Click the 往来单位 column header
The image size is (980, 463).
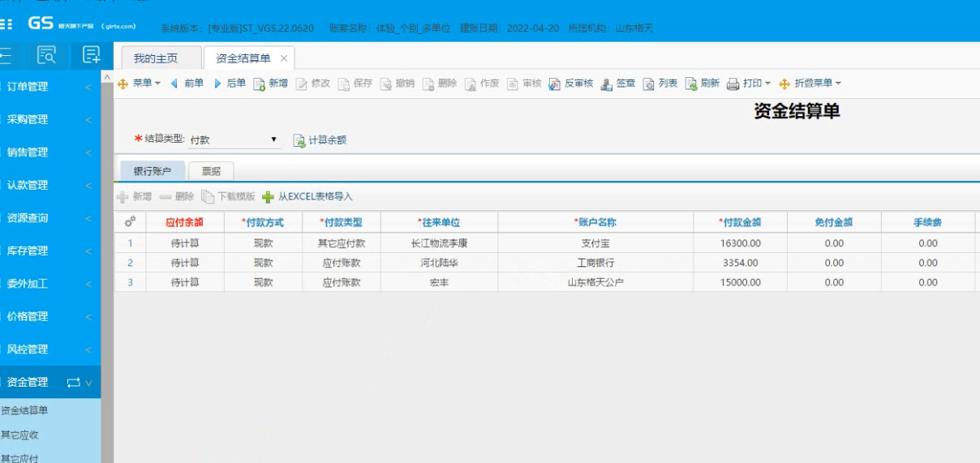(439, 222)
